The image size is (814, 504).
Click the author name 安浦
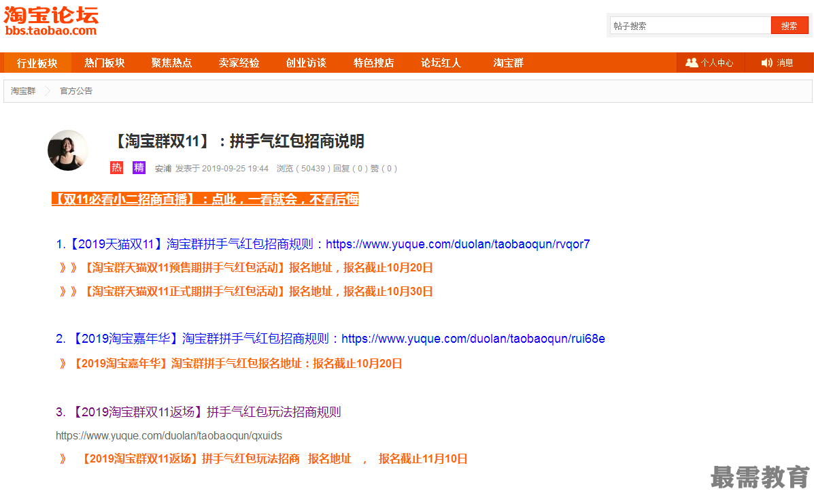click(x=163, y=169)
